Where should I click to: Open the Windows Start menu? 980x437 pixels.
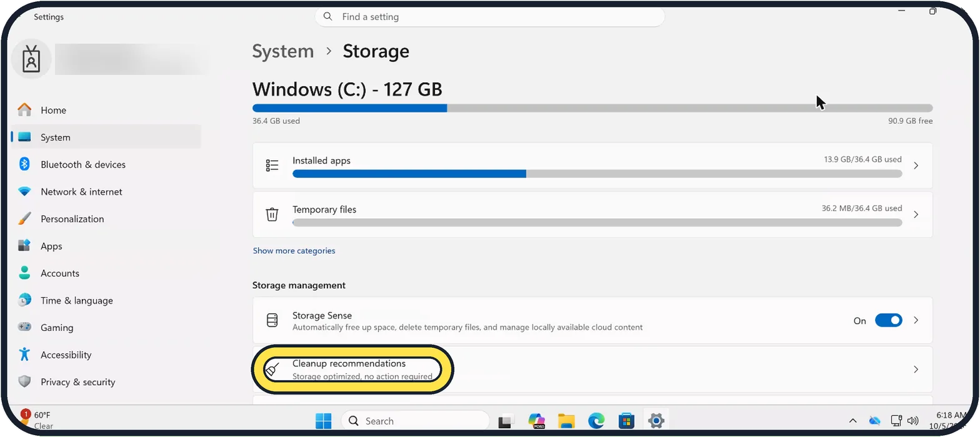[324, 421]
